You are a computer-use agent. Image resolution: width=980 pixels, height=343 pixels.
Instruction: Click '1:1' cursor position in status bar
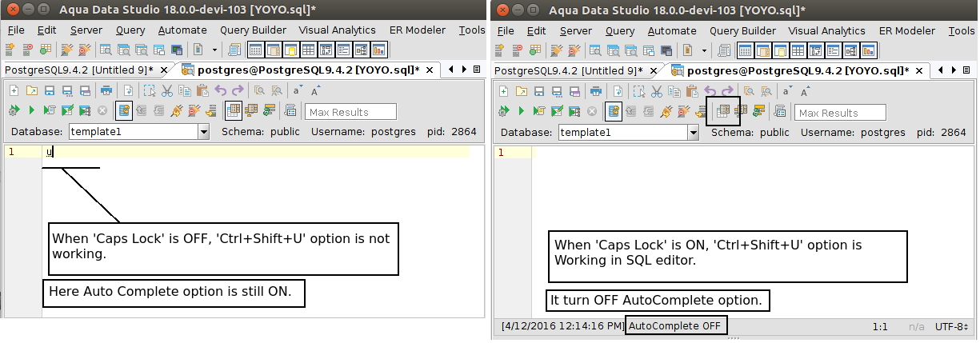(882, 326)
